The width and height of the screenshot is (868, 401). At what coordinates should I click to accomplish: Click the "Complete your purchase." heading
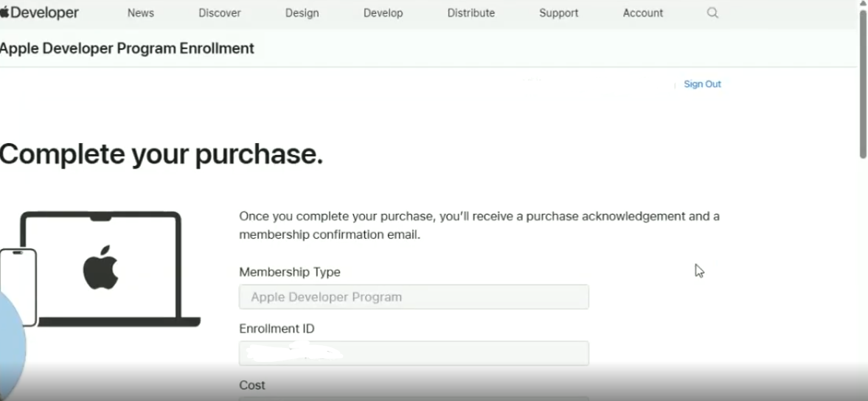[162, 154]
